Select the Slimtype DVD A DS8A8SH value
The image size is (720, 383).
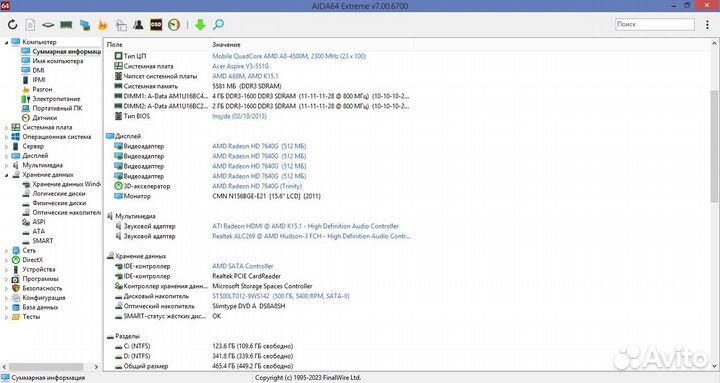click(248, 306)
